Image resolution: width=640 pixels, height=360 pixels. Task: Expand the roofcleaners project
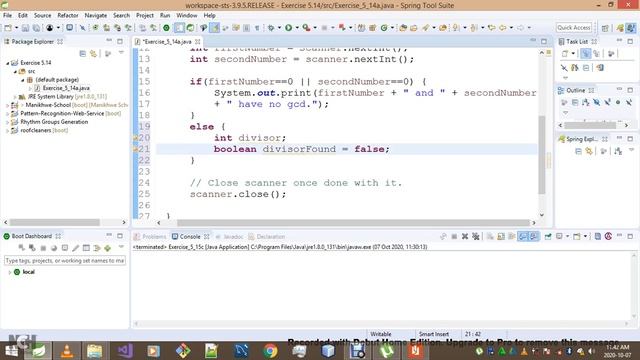click(8, 131)
